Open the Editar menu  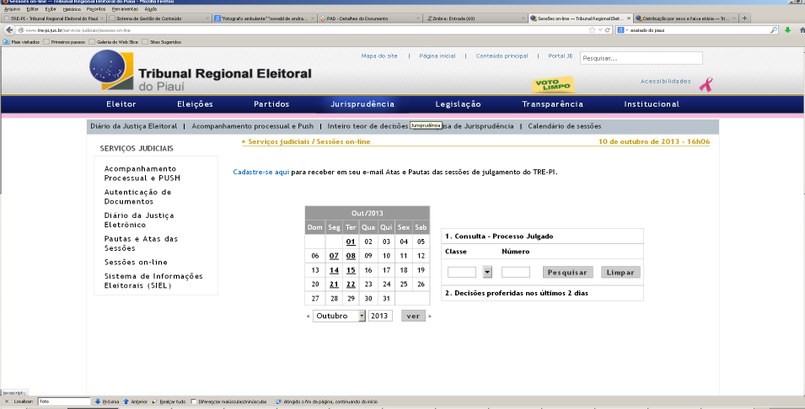tap(32, 9)
